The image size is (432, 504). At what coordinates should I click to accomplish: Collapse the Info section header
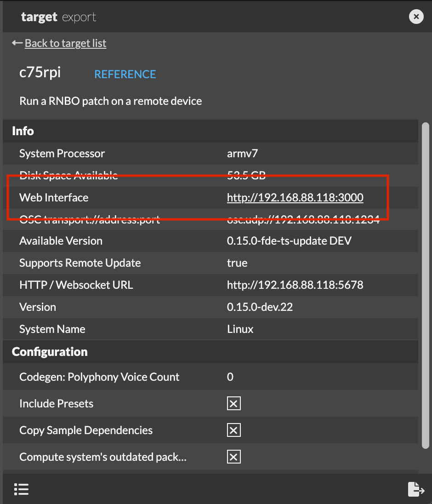click(x=23, y=131)
